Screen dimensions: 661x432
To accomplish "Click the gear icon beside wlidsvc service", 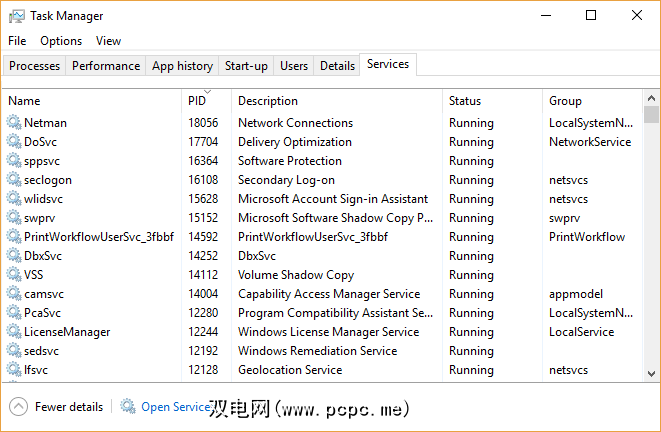I will click(14, 199).
